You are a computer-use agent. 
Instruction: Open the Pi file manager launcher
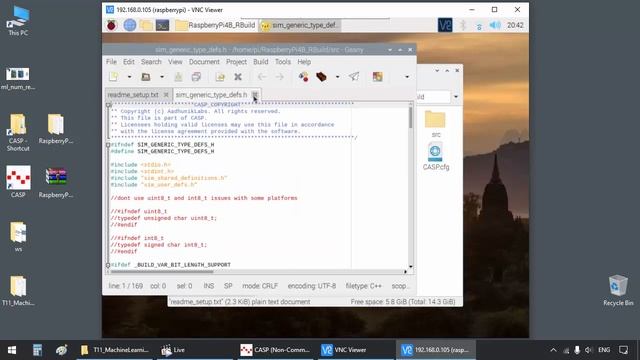[x=146, y=25]
